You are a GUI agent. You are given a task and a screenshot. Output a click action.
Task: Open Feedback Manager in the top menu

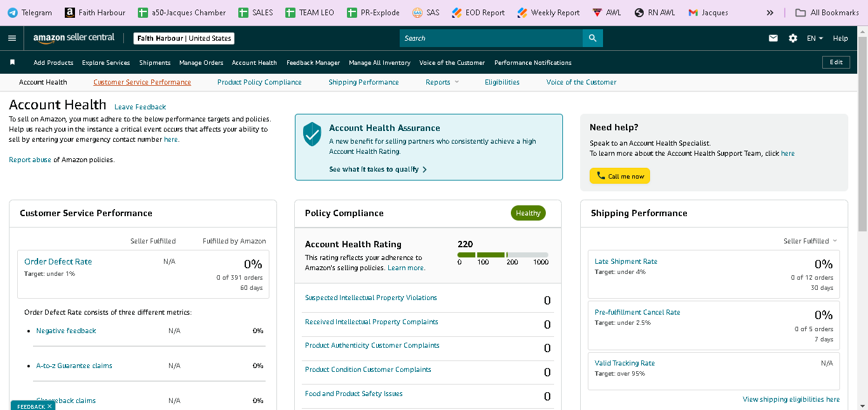coord(313,62)
